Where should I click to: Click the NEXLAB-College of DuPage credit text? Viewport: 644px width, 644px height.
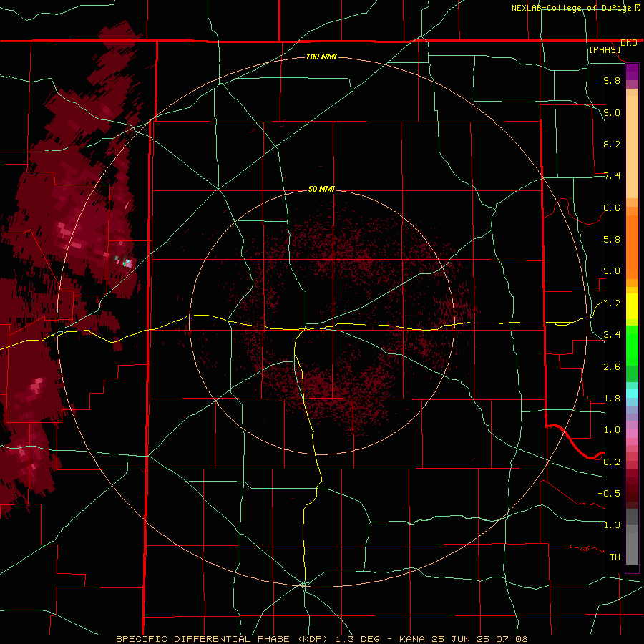click(x=571, y=8)
